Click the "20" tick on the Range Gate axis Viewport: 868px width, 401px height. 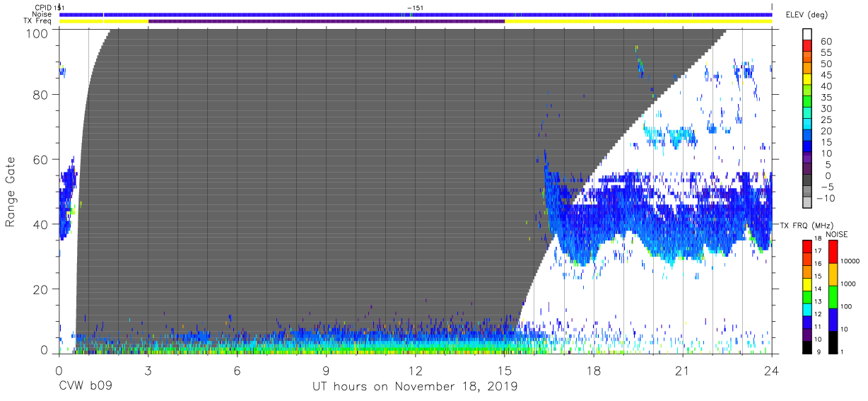coord(42,289)
